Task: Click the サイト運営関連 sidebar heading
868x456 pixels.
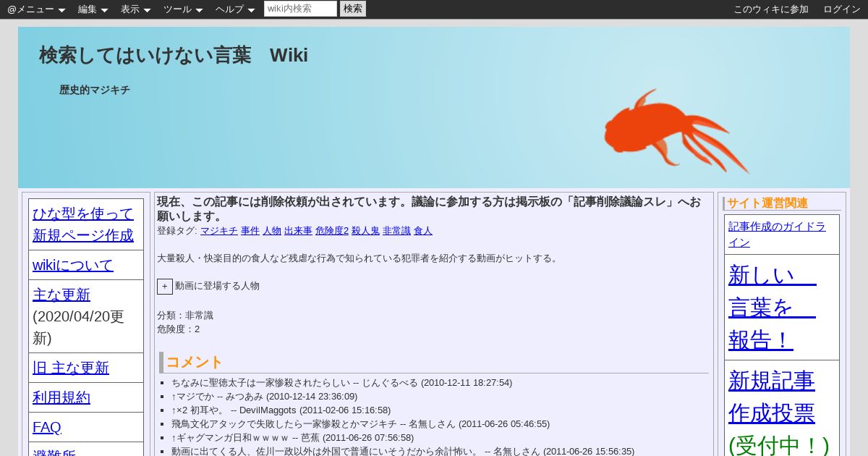Action: click(767, 203)
